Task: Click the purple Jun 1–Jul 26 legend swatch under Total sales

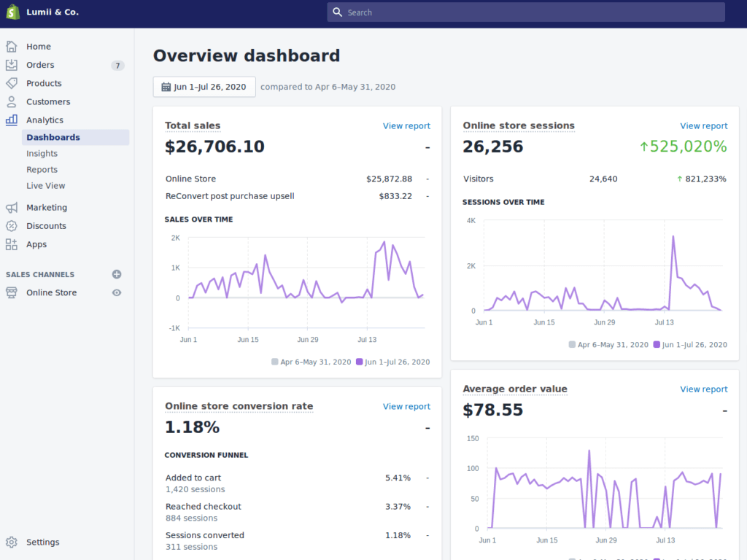Action: (x=360, y=362)
